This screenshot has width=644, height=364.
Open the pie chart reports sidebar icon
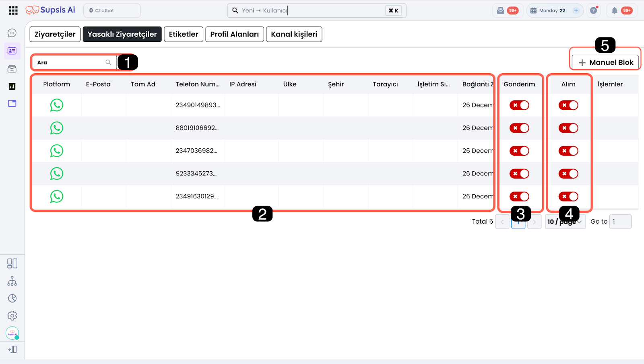click(x=12, y=298)
